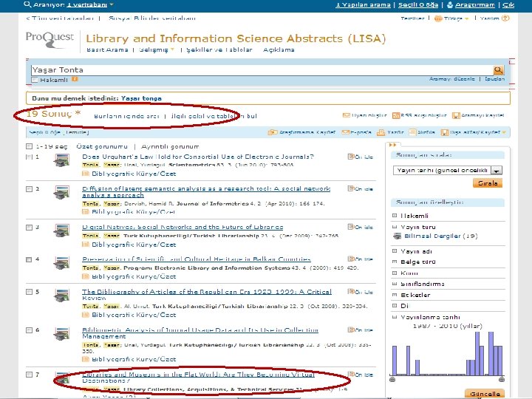The height and width of the screenshot is (399, 532).
Task: Expand the Etiketler filter
Action: (x=395, y=295)
